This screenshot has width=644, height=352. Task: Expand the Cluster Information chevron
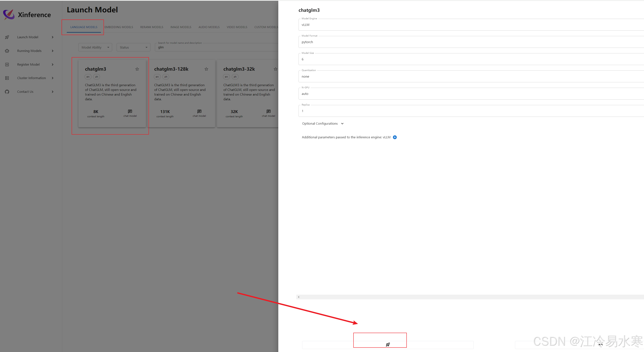point(53,78)
